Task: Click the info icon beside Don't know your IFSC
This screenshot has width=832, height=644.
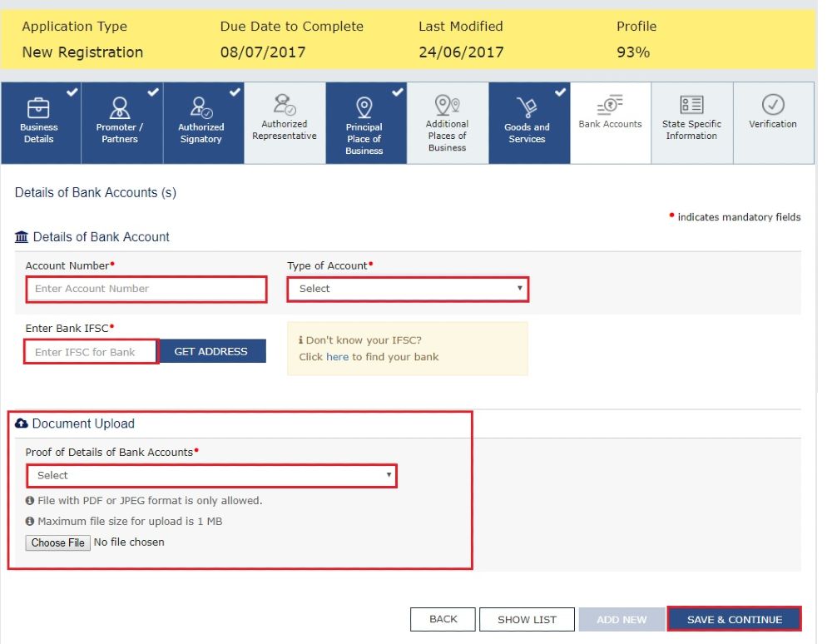Action: point(301,340)
